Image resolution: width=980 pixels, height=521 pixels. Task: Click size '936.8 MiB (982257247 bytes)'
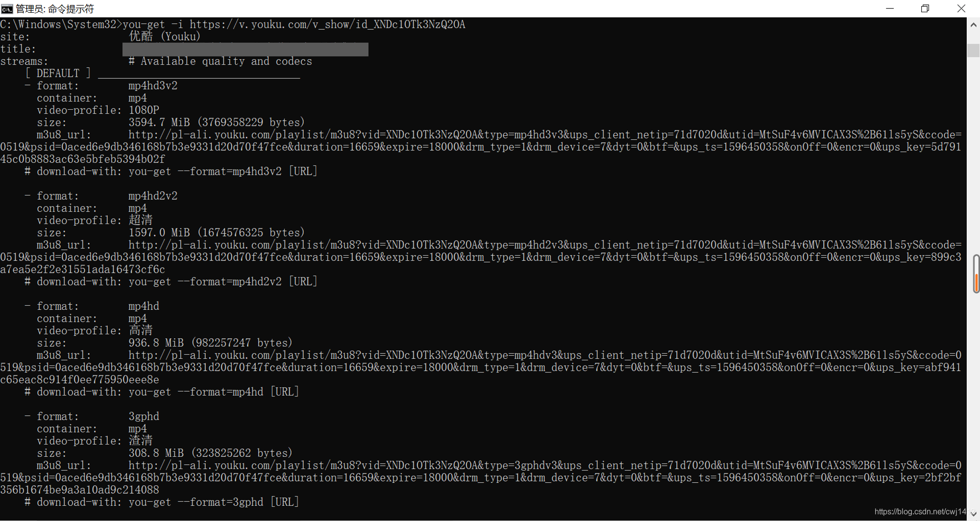[211, 343]
